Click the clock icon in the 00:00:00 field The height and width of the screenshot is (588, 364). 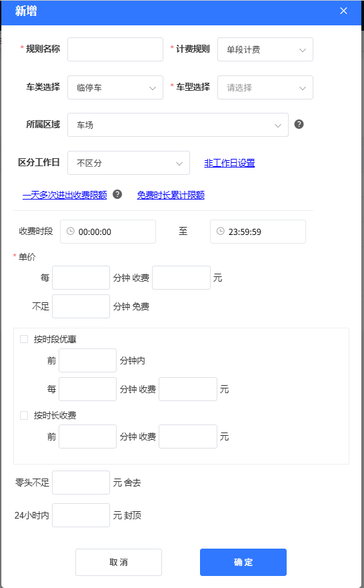pyautogui.click(x=71, y=232)
